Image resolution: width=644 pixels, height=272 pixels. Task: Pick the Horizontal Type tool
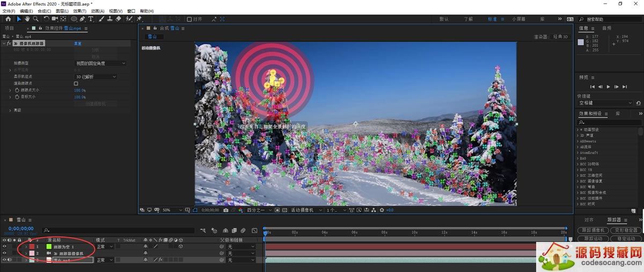(x=91, y=19)
